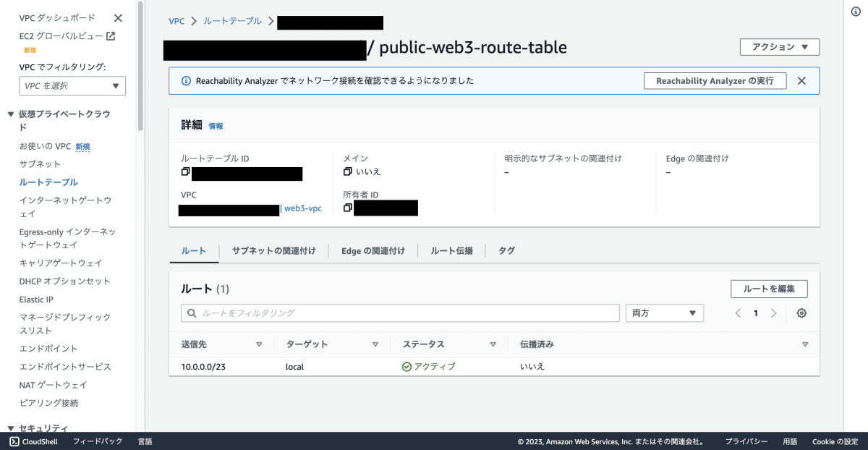Open the info panel icon at top right
The image size is (868, 450).
pos(856,12)
